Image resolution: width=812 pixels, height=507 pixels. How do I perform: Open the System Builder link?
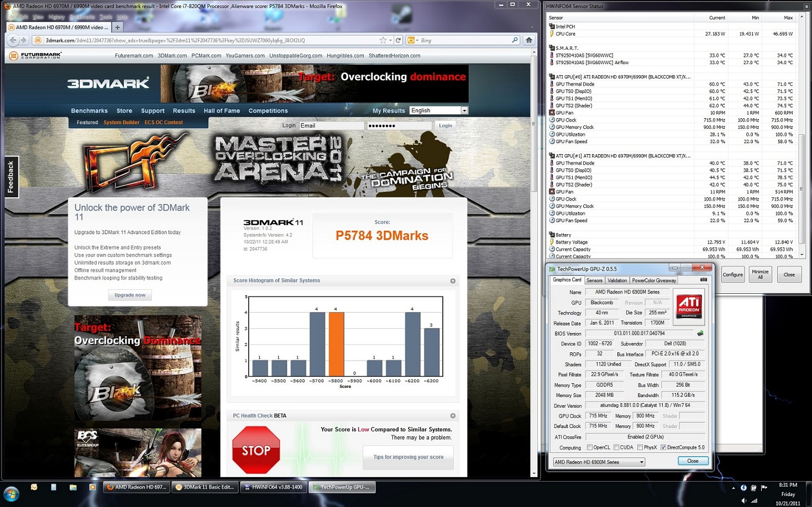[x=121, y=123]
